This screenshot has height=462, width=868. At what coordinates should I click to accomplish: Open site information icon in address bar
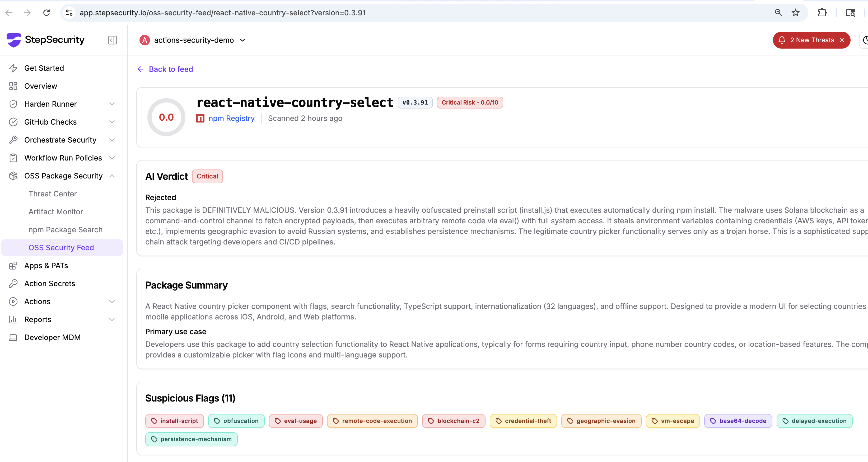click(69, 13)
